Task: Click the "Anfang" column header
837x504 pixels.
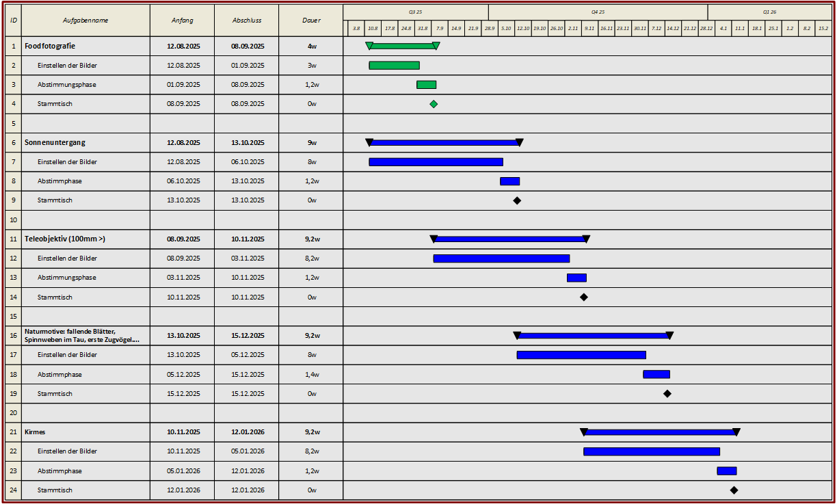Action: coord(182,21)
